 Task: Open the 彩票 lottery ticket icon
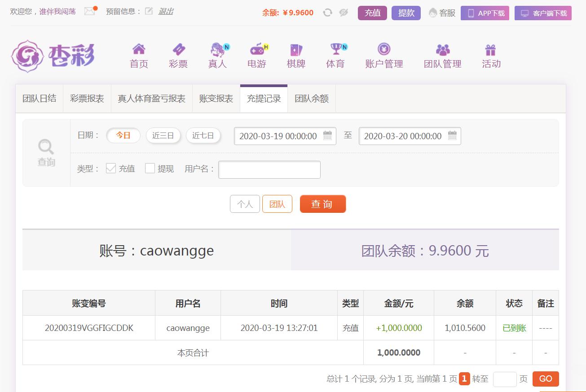point(178,49)
